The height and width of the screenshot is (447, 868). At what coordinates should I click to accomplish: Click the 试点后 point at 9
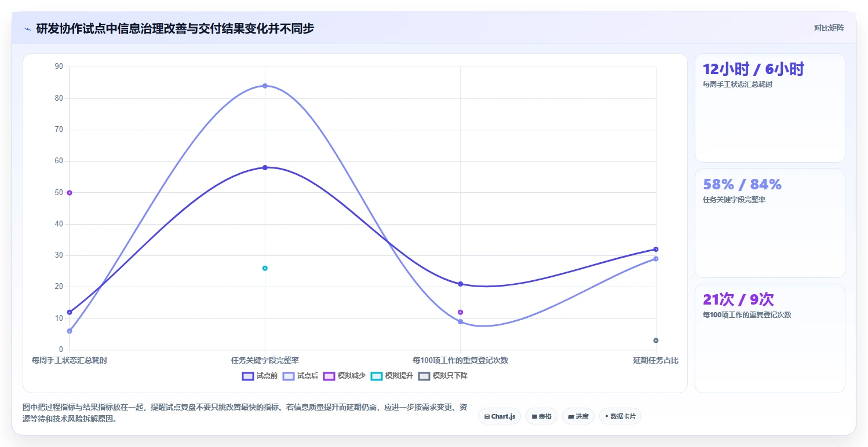click(461, 321)
